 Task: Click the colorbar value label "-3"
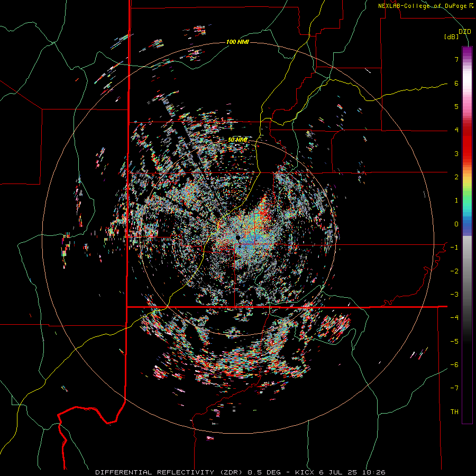(x=454, y=295)
